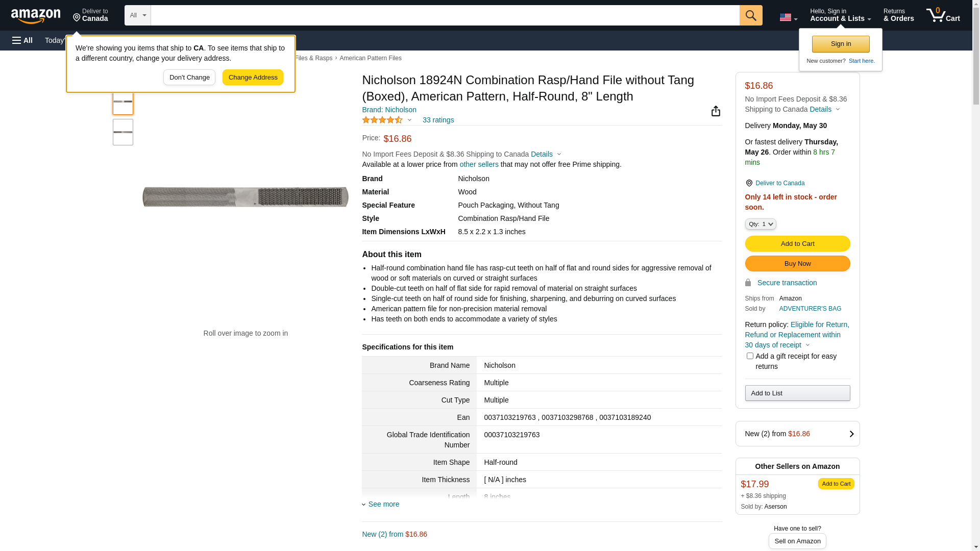
Task: Click the Amazon logo
Action: pos(36,16)
